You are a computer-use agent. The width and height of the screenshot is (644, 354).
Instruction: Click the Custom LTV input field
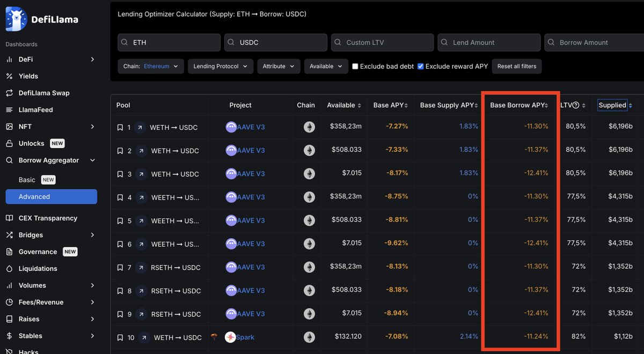(383, 42)
